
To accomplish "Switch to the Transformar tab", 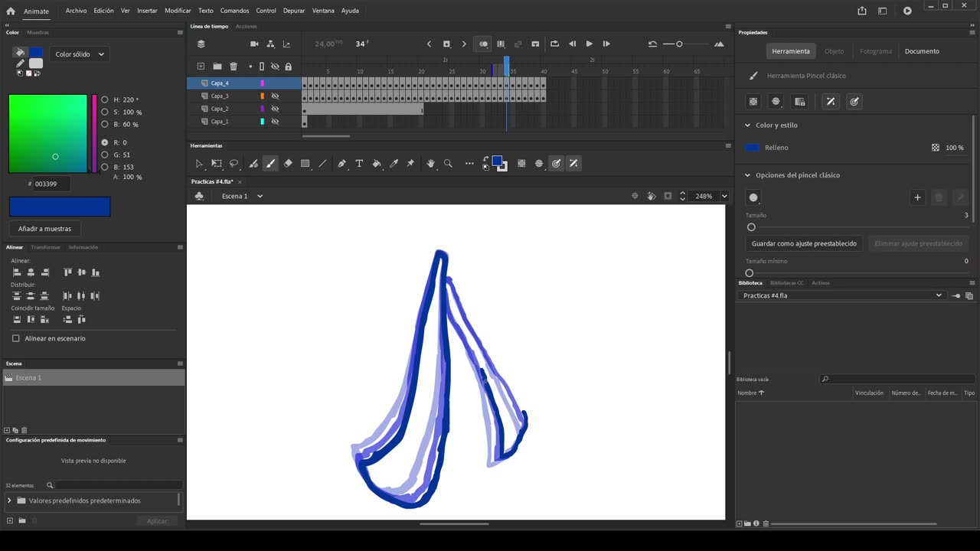I will tap(46, 247).
